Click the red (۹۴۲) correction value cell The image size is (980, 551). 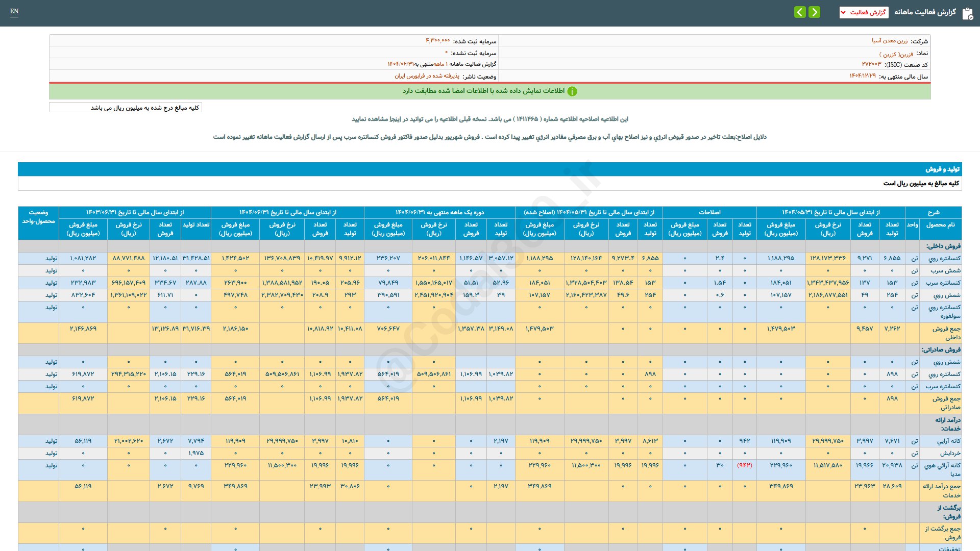(x=744, y=465)
